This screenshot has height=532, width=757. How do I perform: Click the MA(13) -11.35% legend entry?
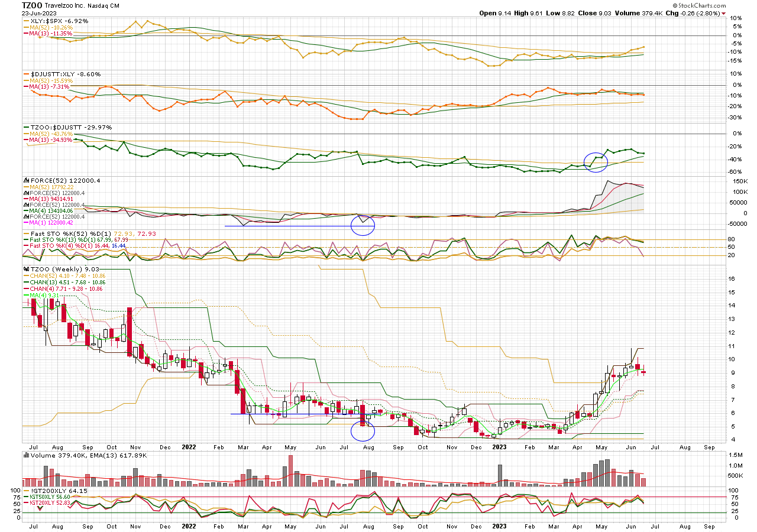pos(51,33)
